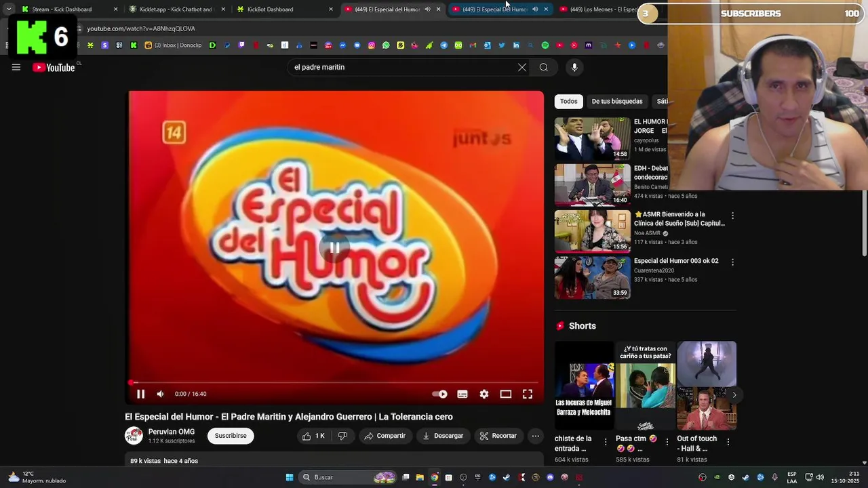Open the ASMR Clínica del Sueño thumbnail
The width and height of the screenshot is (868, 488).
[593, 231]
